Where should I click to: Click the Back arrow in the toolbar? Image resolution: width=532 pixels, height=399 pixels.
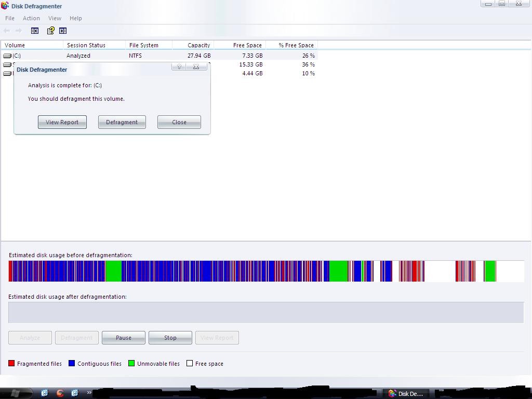(x=7, y=31)
